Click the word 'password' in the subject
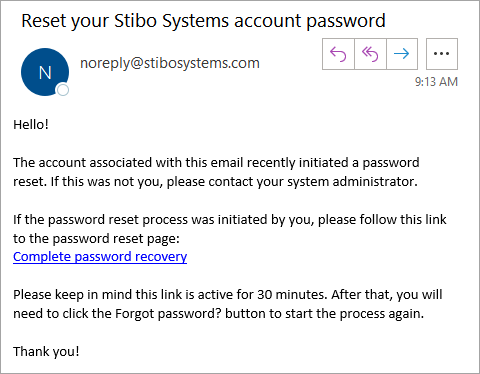 coord(346,22)
